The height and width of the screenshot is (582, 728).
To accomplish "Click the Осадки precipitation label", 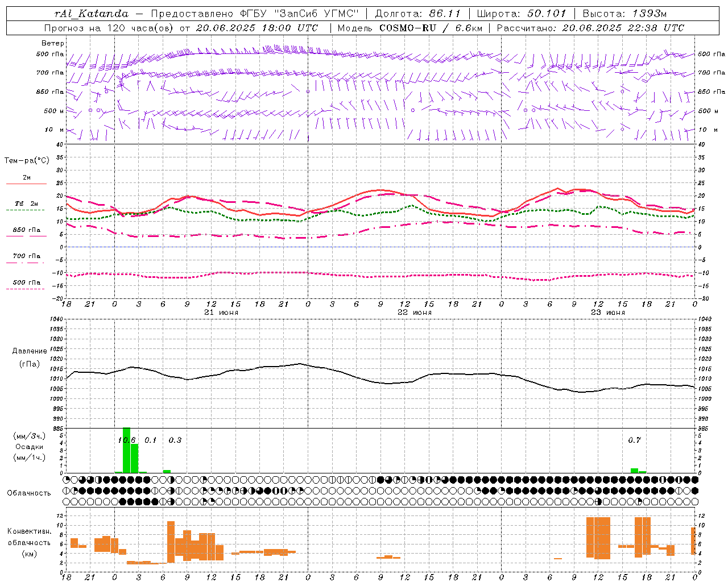I will point(30,447).
